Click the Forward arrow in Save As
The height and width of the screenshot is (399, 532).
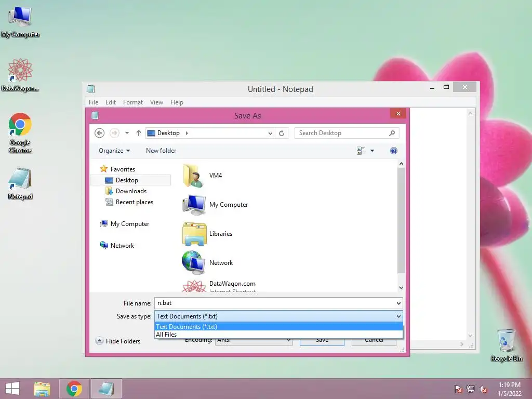click(x=114, y=133)
